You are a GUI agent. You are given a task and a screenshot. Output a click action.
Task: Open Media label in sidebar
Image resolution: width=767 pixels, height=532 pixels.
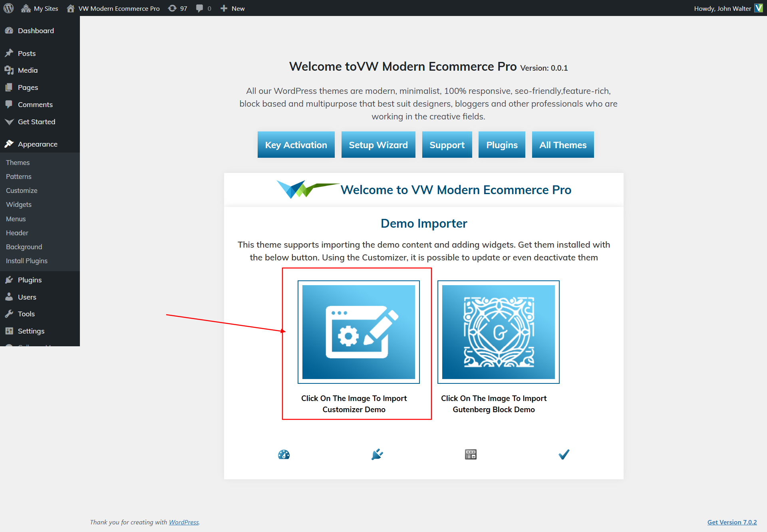[28, 70]
